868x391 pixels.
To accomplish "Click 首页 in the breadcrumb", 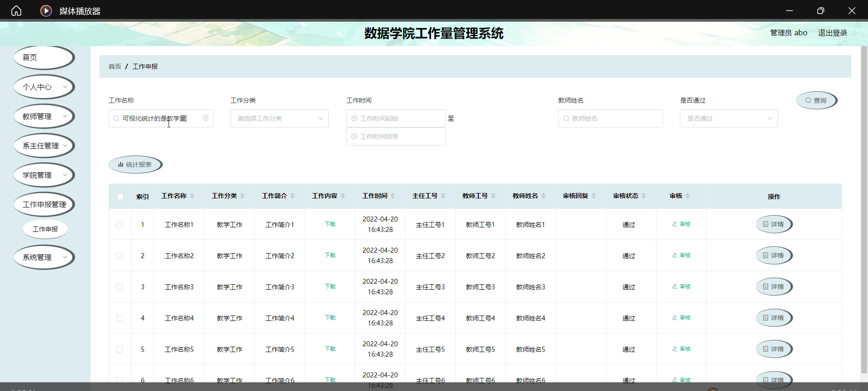I will click(115, 66).
